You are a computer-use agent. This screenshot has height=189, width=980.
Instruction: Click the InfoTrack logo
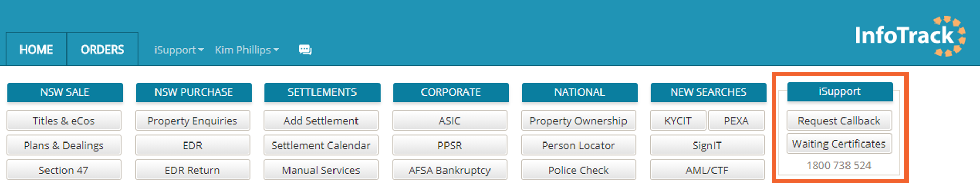point(910,36)
